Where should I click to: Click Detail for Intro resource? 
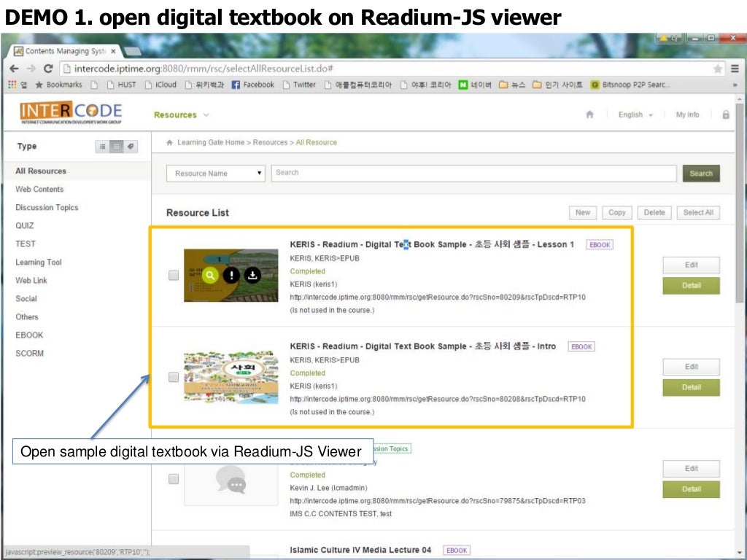(x=692, y=387)
